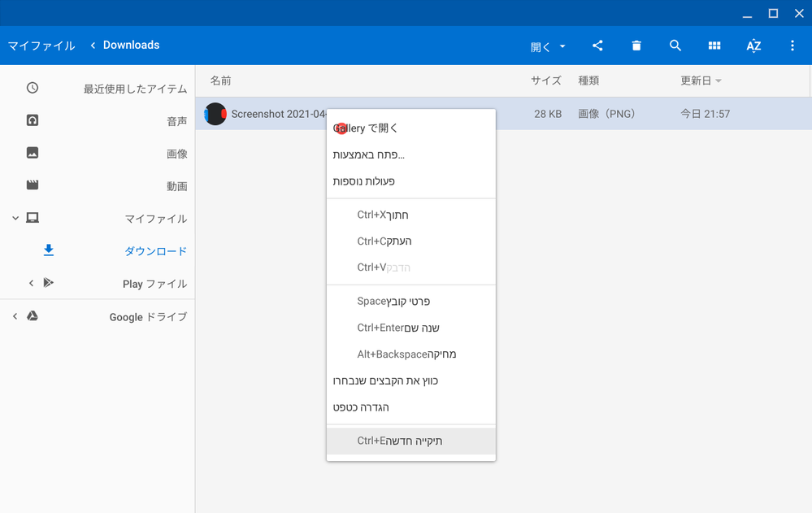This screenshot has height=513, width=812.
Task: Select the Ctrl+C copy menu entry
Action: click(x=411, y=241)
